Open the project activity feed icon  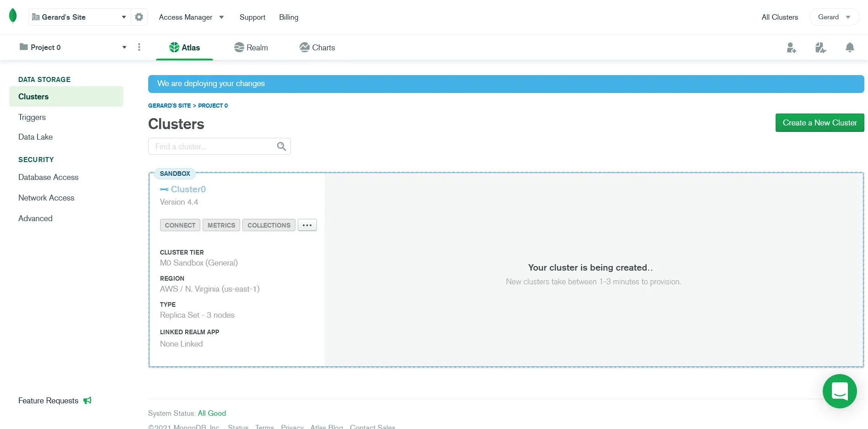click(820, 48)
